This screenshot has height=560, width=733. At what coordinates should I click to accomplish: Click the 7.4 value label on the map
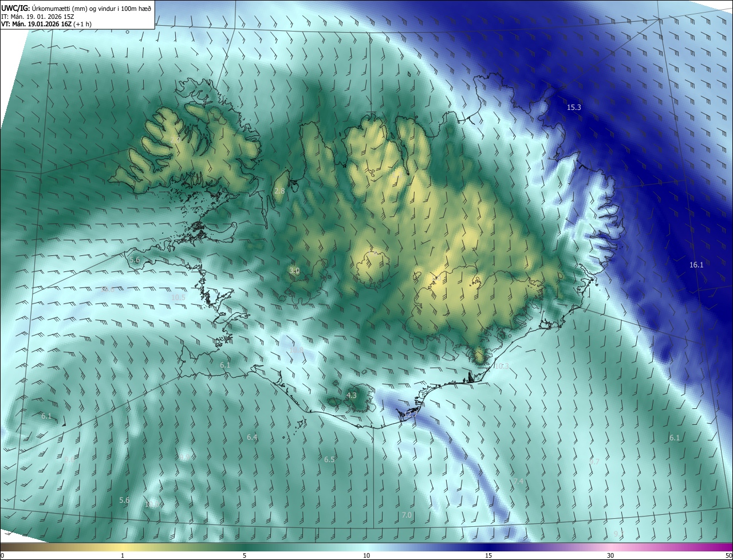pyautogui.click(x=518, y=482)
